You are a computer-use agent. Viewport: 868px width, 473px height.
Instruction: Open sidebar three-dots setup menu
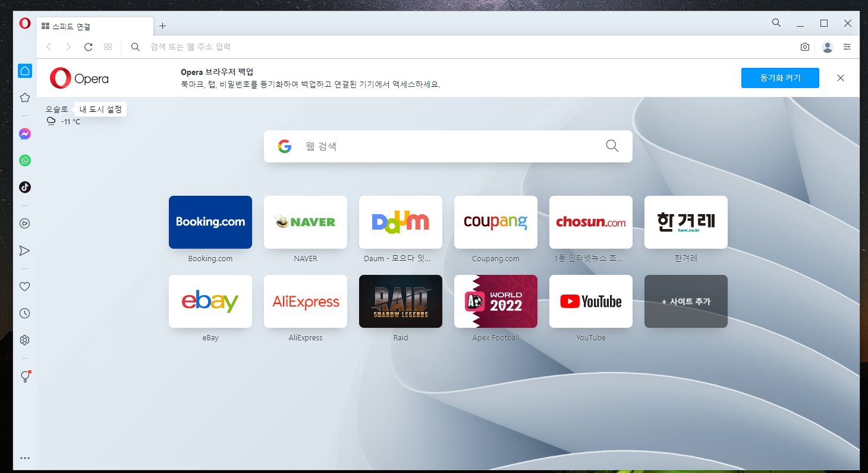tap(24, 458)
